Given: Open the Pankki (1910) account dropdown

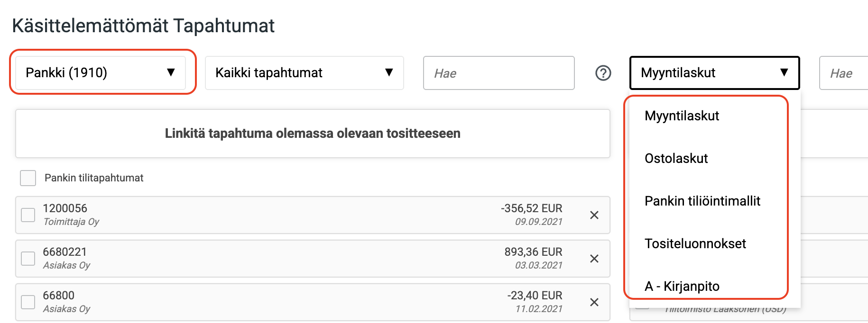Looking at the screenshot, I should tap(101, 73).
